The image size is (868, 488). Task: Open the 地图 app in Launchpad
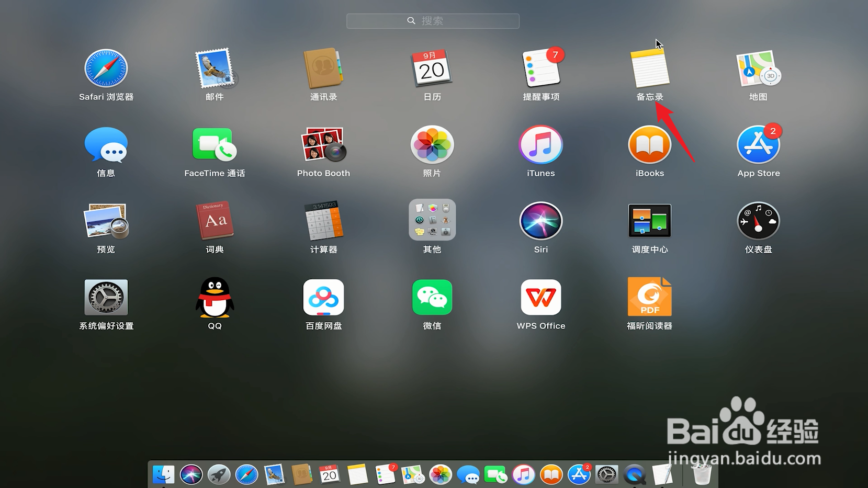(759, 69)
